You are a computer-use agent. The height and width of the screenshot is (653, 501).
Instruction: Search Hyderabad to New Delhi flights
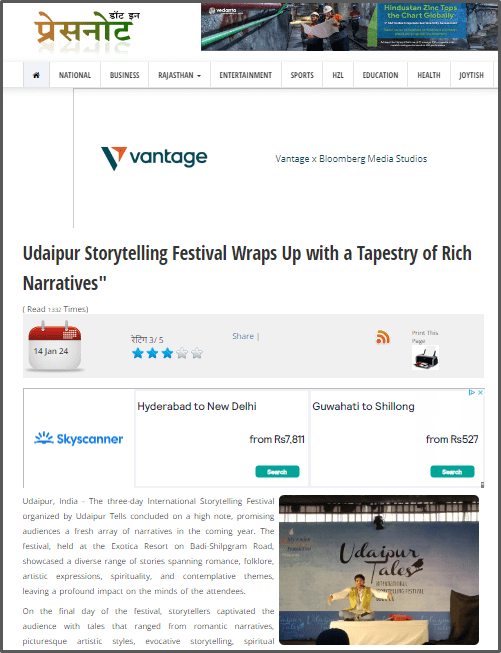coord(277,471)
